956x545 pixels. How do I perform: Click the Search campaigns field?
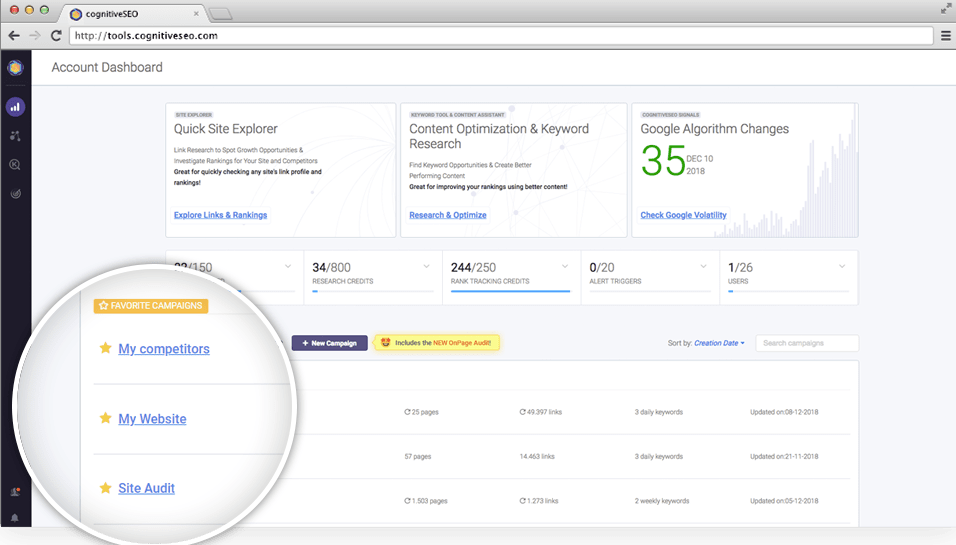[807, 343]
